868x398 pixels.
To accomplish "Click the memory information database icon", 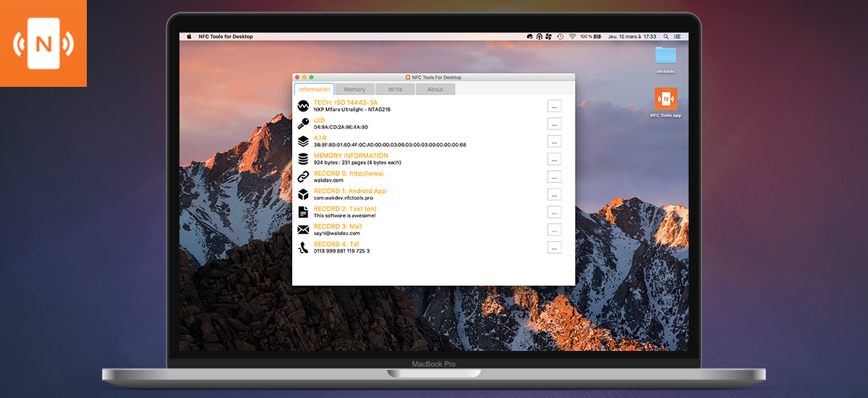I will (x=303, y=158).
